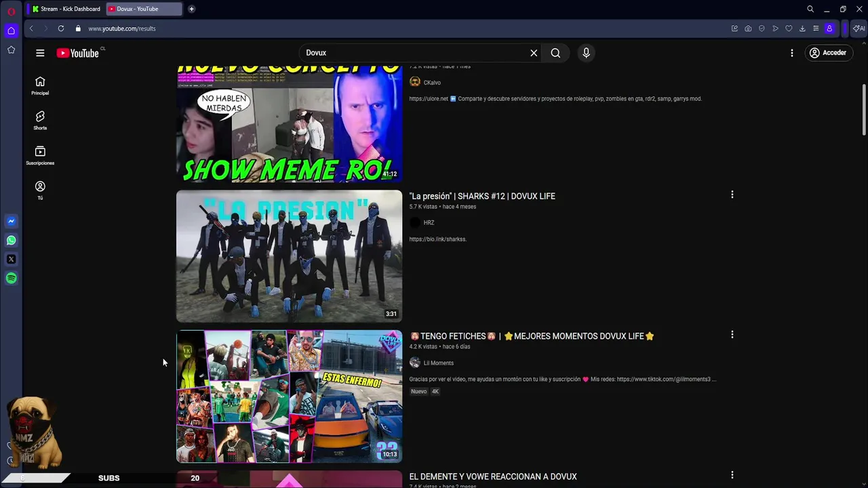Go to YouTube home via logo
Image resolution: width=868 pixels, height=488 pixels.
pos(78,53)
